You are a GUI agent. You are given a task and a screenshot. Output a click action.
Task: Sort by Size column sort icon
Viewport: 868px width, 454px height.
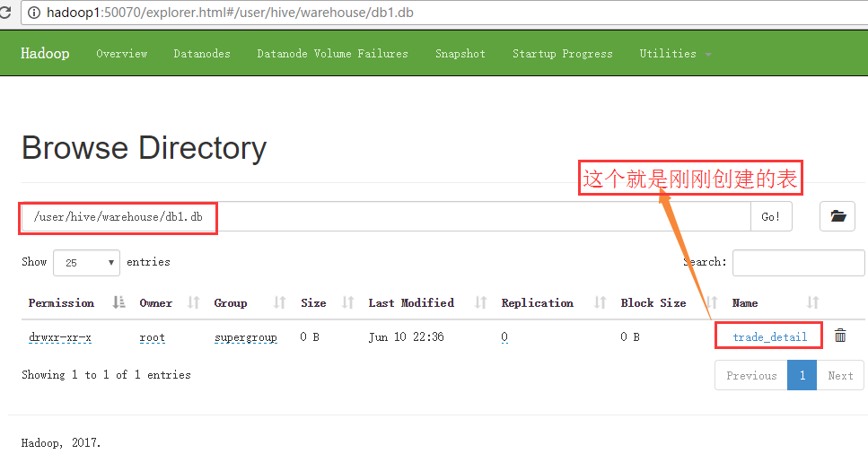coord(347,302)
